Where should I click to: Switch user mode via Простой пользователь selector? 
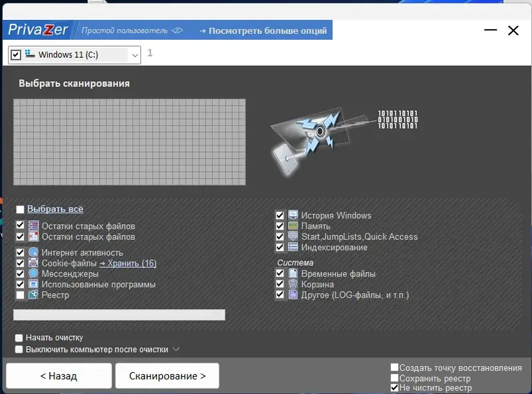click(x=132, y=31)
